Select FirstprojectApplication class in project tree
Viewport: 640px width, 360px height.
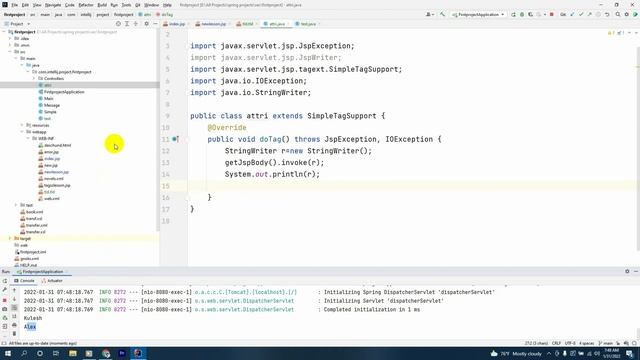(61, 92)
